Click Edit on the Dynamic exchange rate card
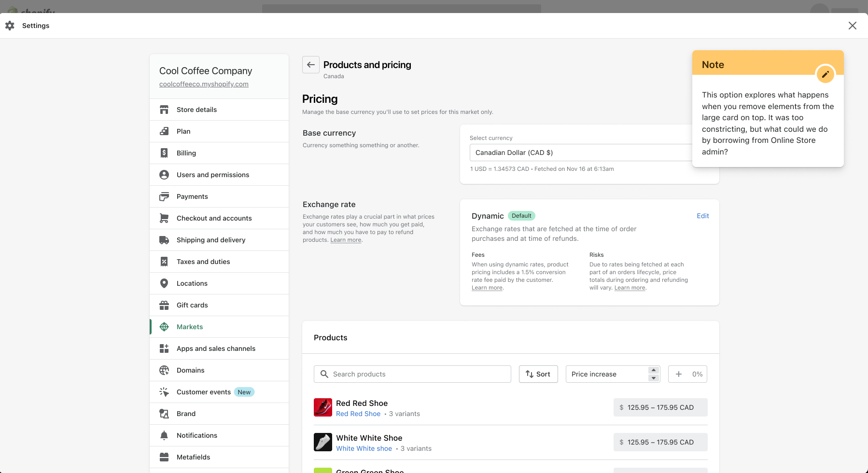 tap(702, 216)
